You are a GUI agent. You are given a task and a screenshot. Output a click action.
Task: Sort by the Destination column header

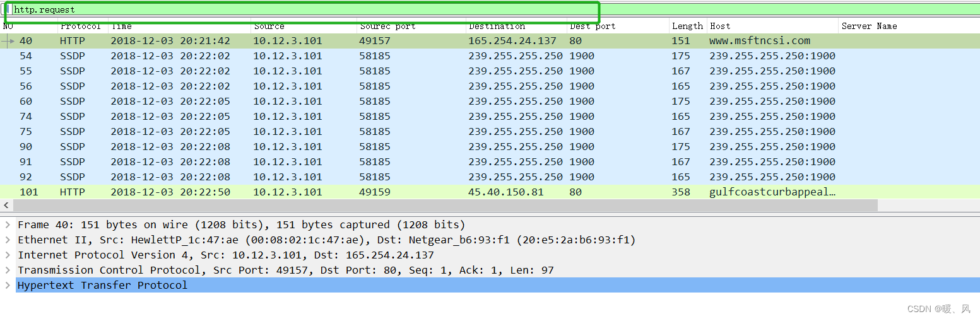point(516,26)
